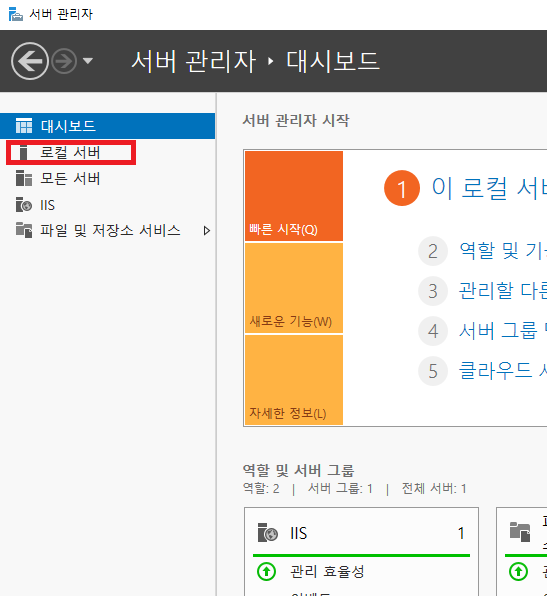Click the Server Manager title bar icon
This screenshot has width=547, height=596.
(x=15, y=14)
